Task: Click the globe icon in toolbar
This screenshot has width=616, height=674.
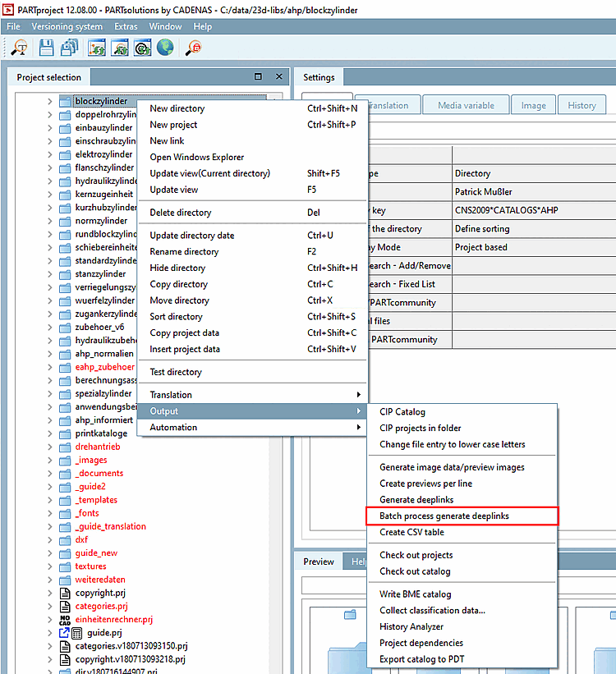Action: (165, 48)
